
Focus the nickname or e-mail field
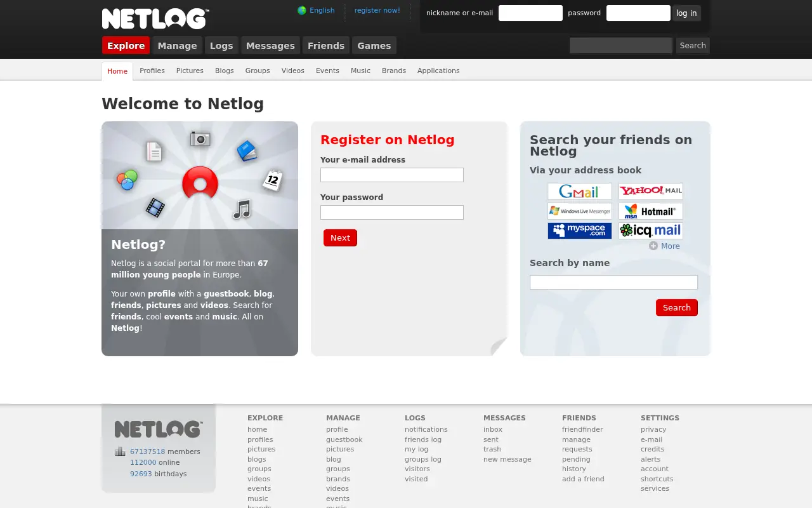(530, 13)
